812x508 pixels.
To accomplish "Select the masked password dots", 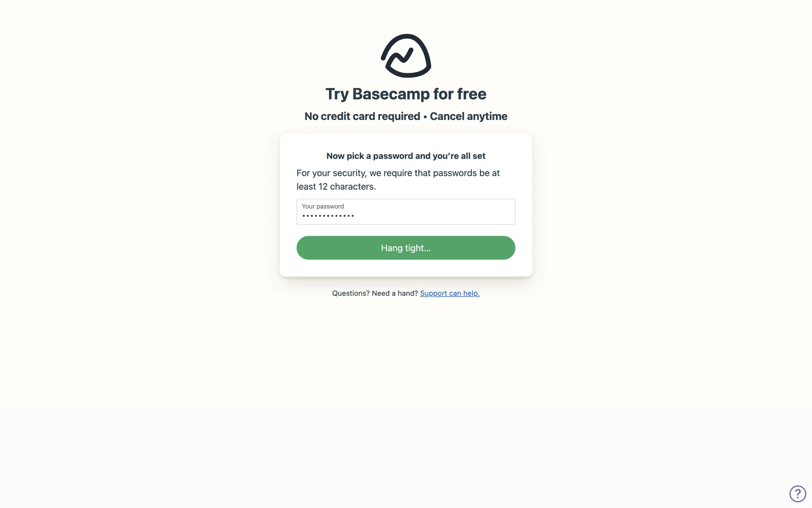I will pyautogui.click(x=328, y=216).
